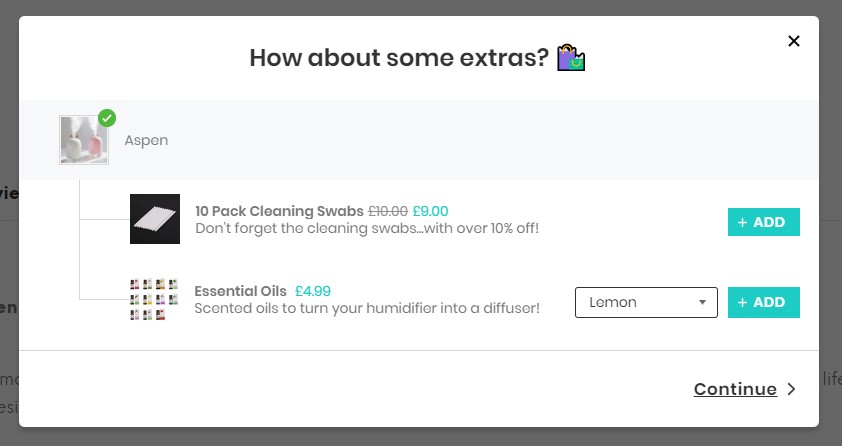
Task: Click the discounted £9.00 swabs price
Action: pyautogui.click(x=430, y=211)
